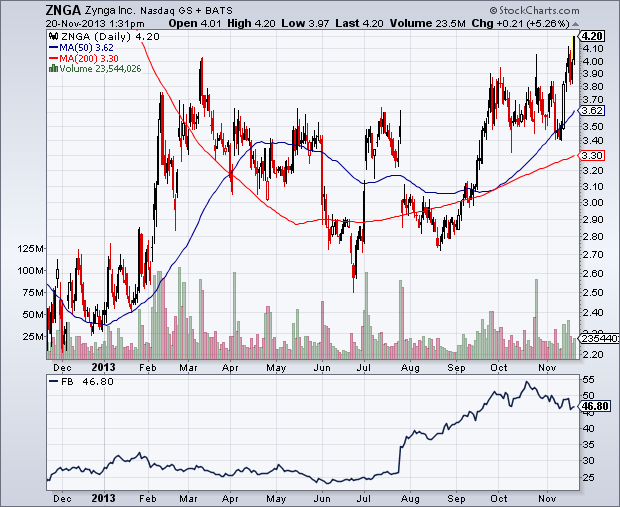620x507 pixels.
Task: Click the boxed 4.20 last-price axis tag
Action: [x=592, y=36]
